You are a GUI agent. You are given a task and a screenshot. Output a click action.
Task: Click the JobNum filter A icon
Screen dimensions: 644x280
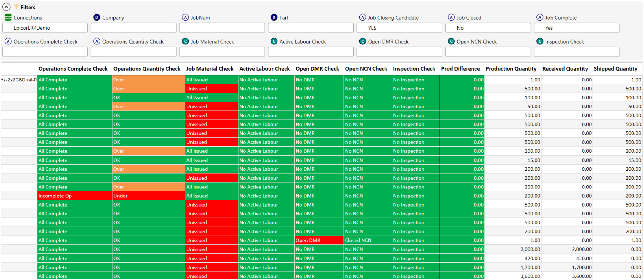185,17
